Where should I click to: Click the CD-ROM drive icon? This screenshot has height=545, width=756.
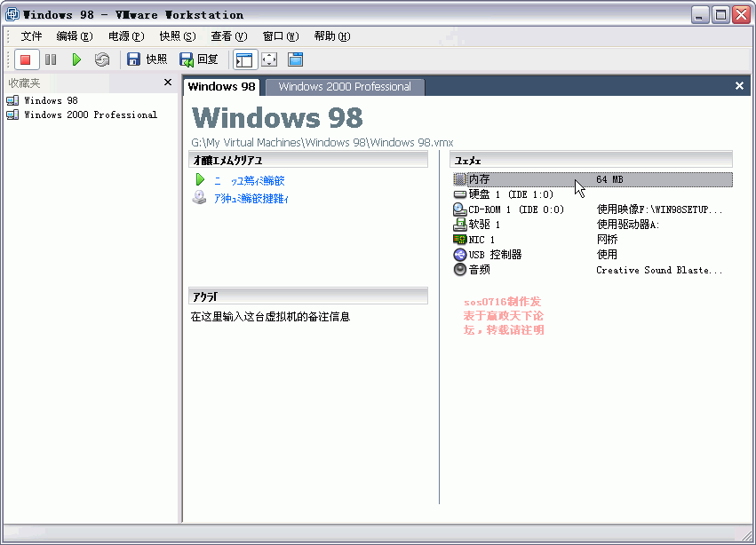(x=460, y=209)
